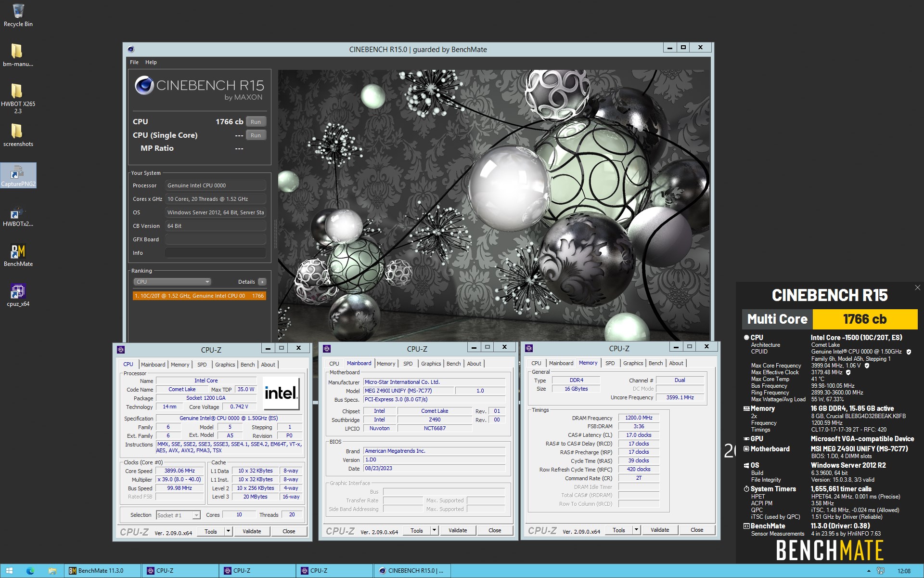Expand Tools arrow in CPU tab CPU-Z window
The height and width of the screenshot is (578, 924).
point(229,531)
